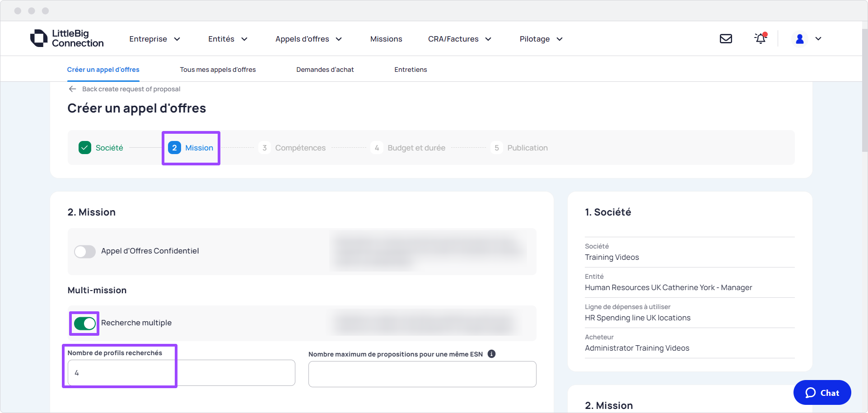Go to the Publication step

527,148
